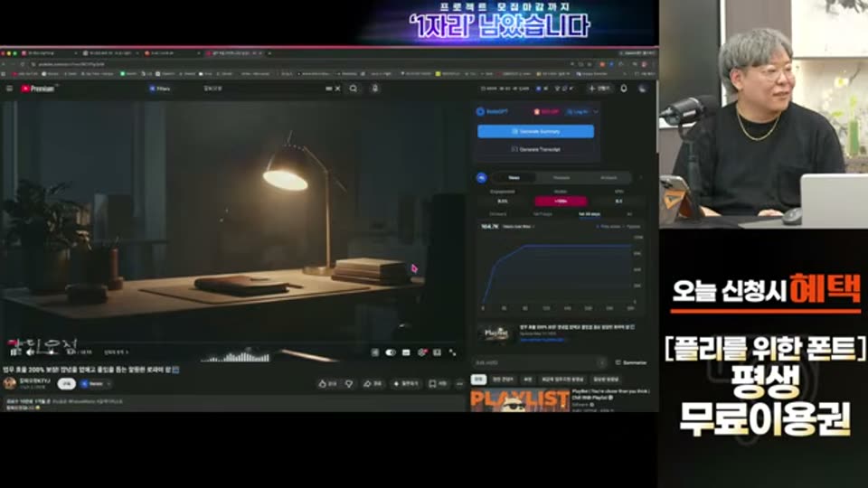Submit the ask field with the round arrow button

(602, 362)
